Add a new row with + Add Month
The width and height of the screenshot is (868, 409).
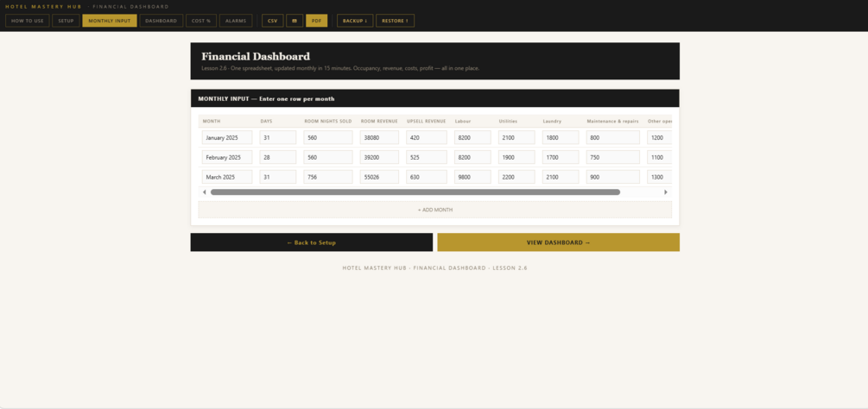435,210
